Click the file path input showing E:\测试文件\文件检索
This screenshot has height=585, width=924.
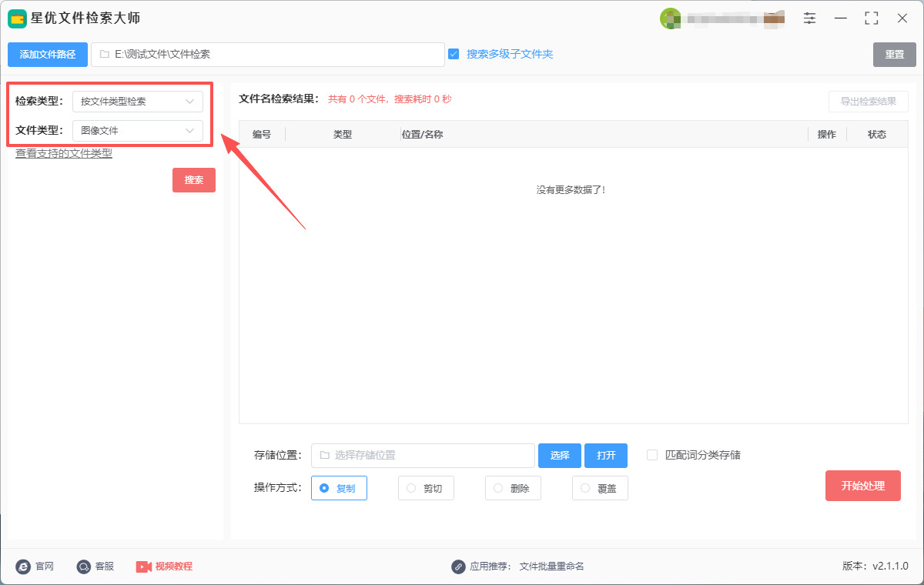(268, 55)
